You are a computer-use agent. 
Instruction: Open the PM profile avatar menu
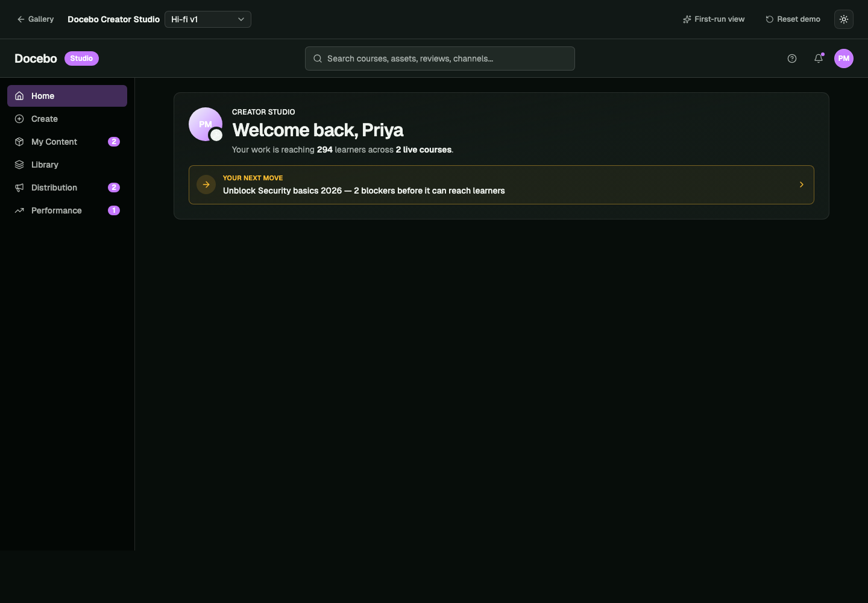pos(844,58)
